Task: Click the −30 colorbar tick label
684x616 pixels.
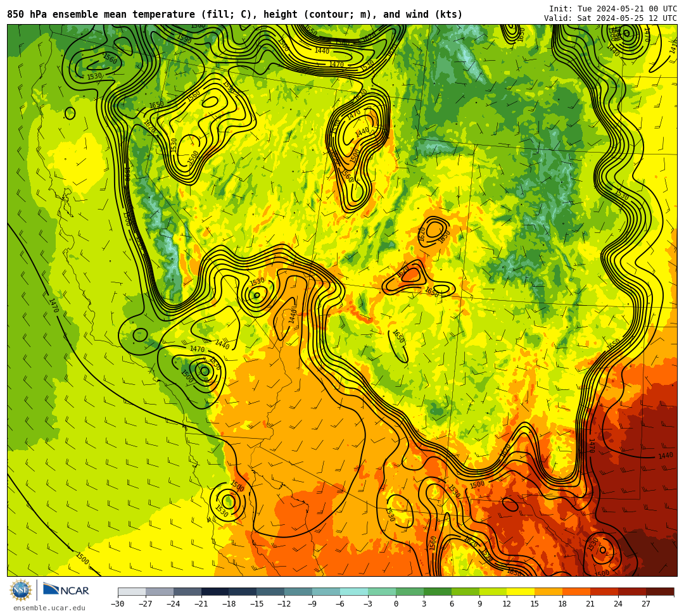Action: click(x=118, y=604)
